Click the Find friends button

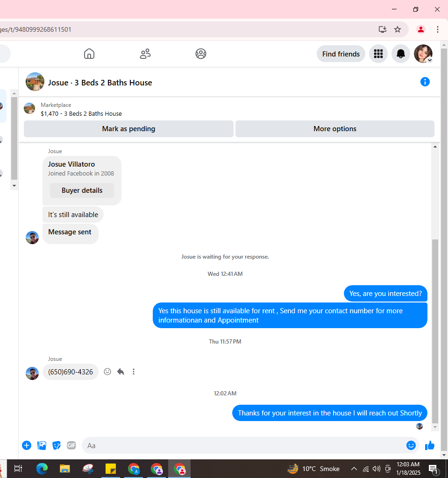[341, 54]
